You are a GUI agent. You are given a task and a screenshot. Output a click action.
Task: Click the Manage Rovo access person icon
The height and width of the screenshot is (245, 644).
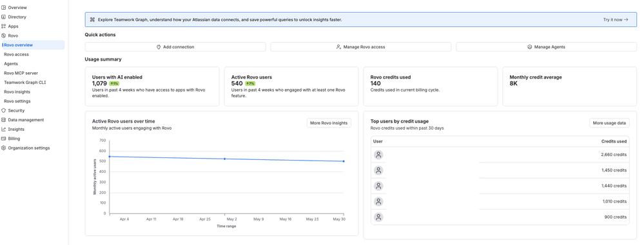[x=338, y=47]
